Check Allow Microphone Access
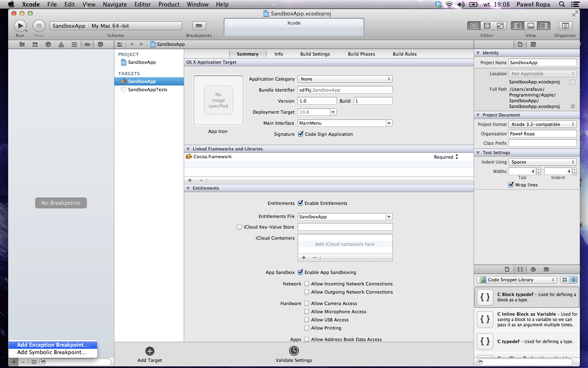 click(x=307, y=312)
